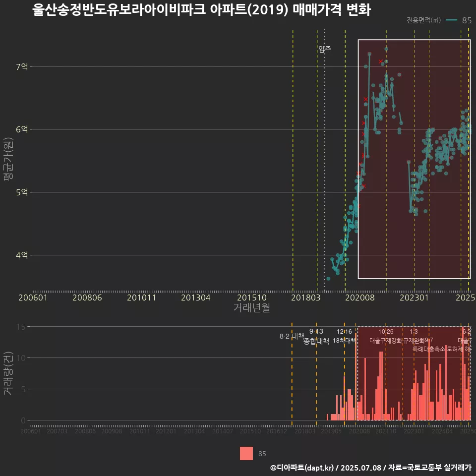Click 201612 on the volume chart axis
Screen dimensions: 476x476
277,431
